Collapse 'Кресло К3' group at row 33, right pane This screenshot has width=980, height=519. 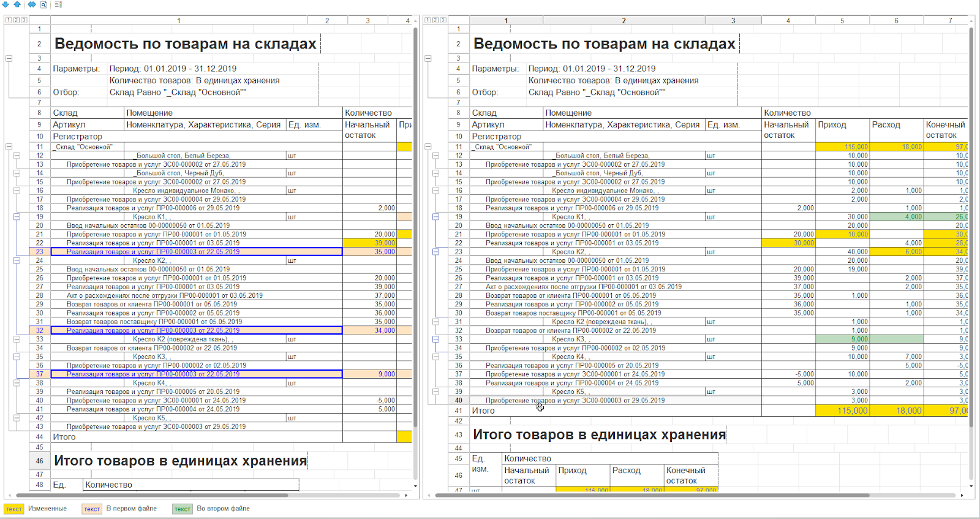tap(435, 339)
